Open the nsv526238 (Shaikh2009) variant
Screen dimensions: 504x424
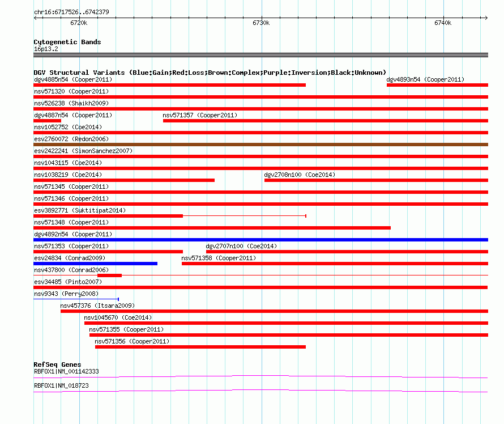pyautogui.click(x=71, y=103)
